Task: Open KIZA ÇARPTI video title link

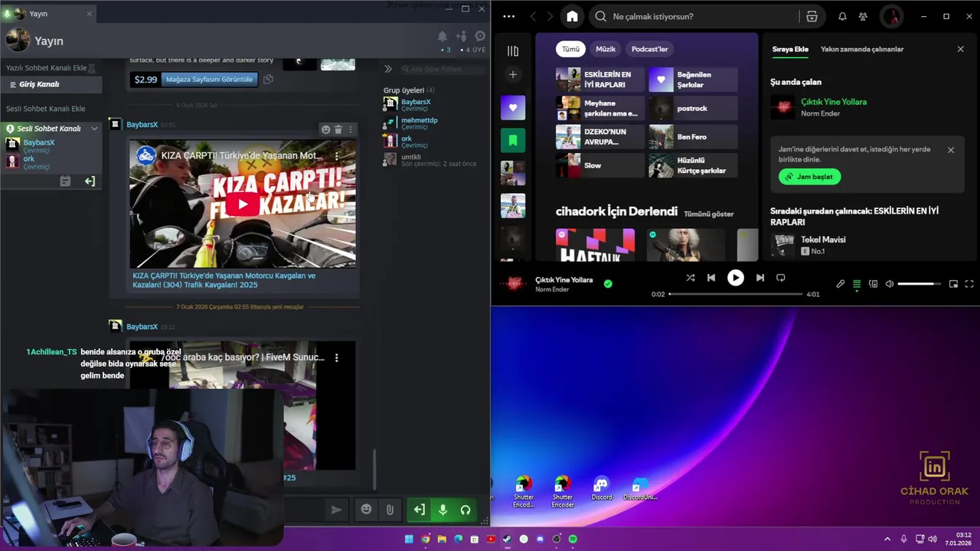Action: click(224, 280)
